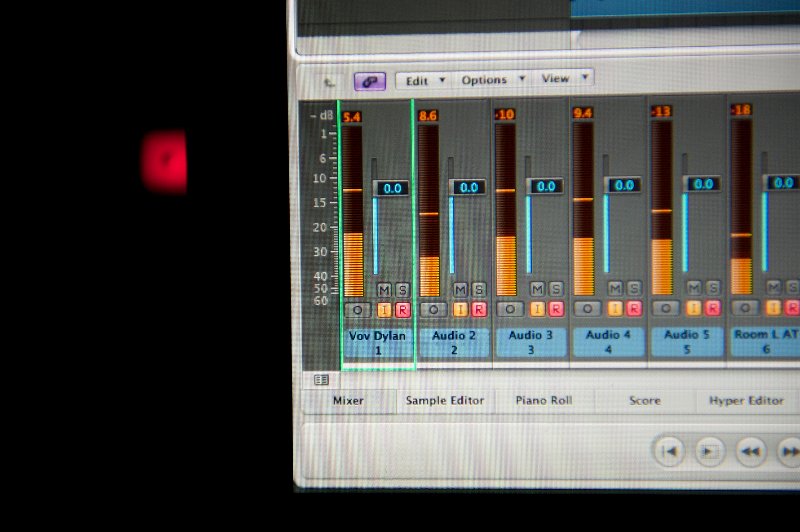Mute the Audio 4 channel

pyautogui.click(x=615, y=289)
